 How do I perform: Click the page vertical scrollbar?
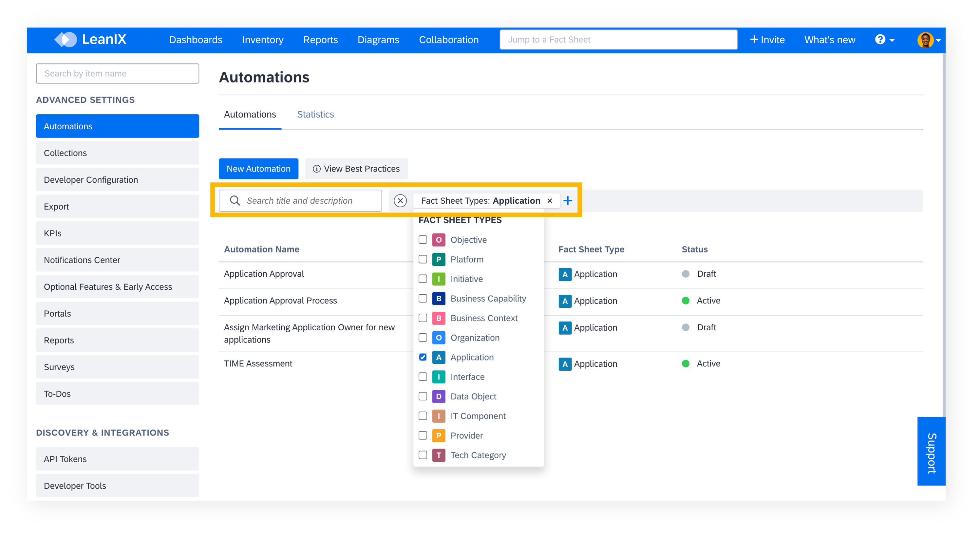point(944,235)
